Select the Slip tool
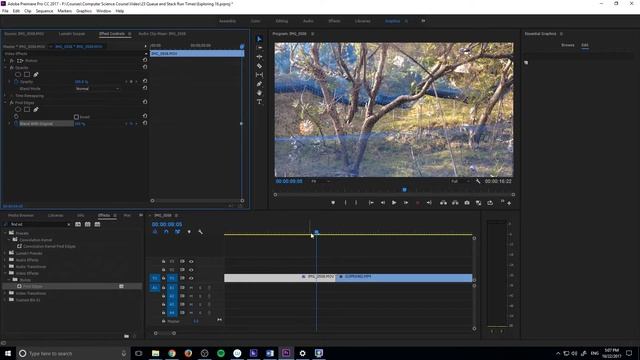This screenshot has width=640, height=360. coord(259,75)
